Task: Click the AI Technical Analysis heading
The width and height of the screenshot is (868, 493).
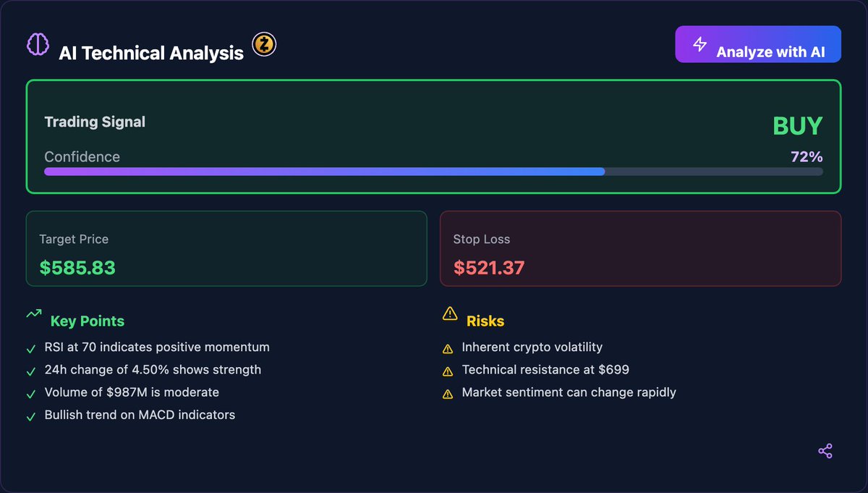Action: (151, 53)
